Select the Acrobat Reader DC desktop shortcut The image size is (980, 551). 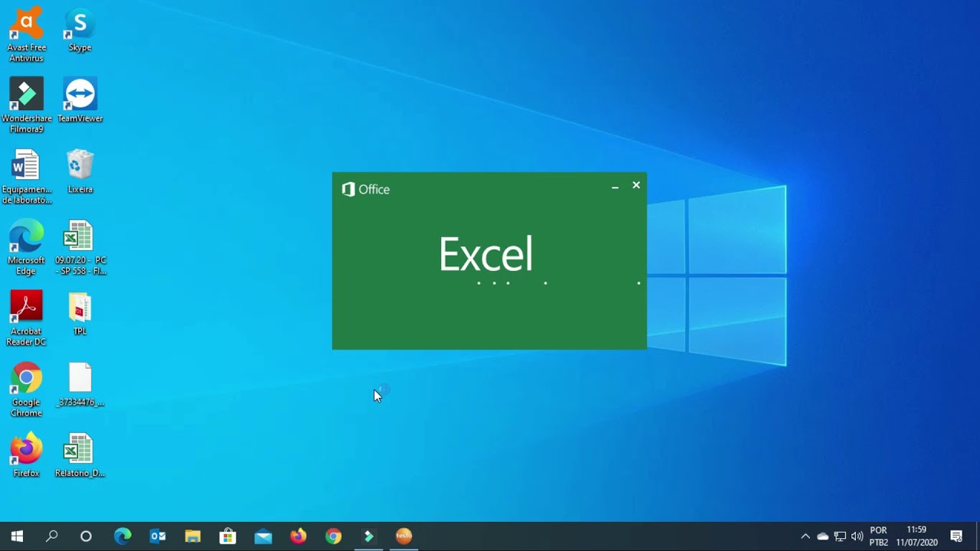tap(26, 319)
